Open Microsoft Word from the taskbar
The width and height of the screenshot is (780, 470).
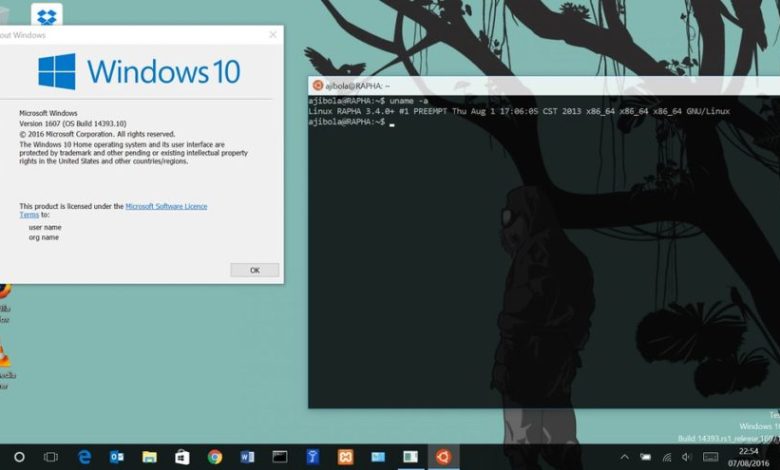247,457
